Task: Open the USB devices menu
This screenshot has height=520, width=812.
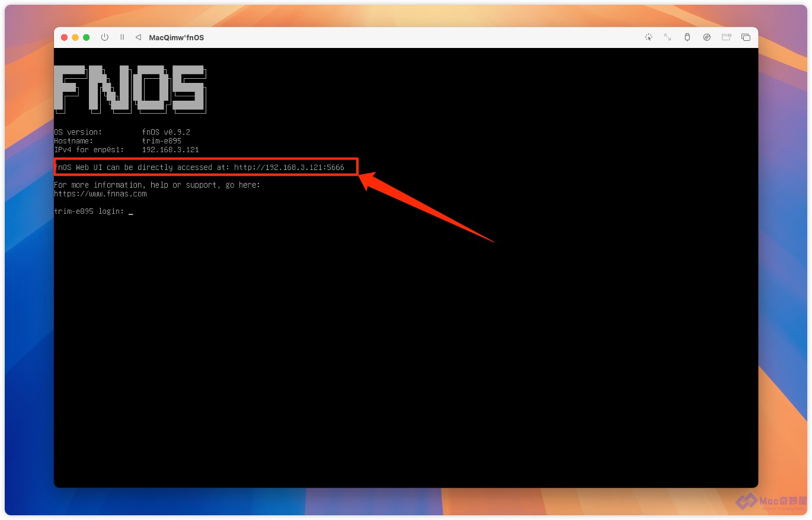Action: pyautogui.click(x=687, y=37)
